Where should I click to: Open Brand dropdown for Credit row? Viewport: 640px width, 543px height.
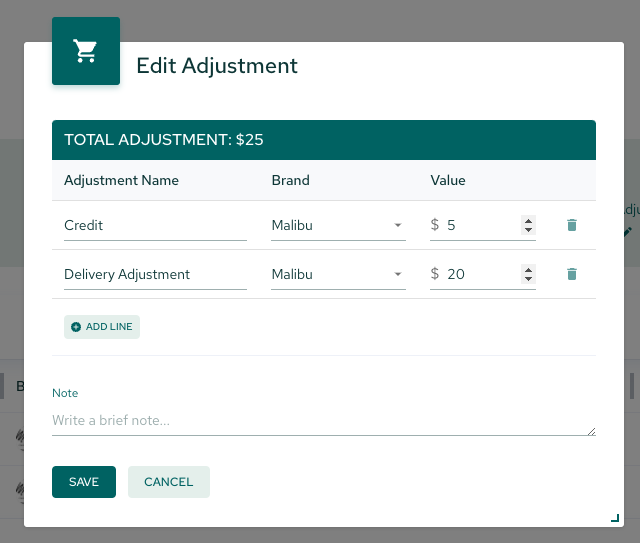pos(338,225)
